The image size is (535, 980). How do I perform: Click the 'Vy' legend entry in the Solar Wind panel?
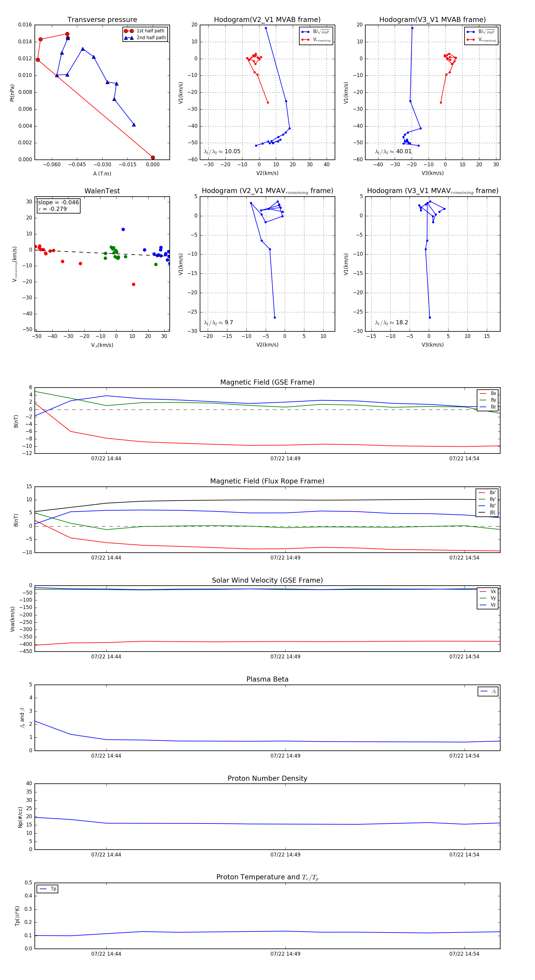click(488, 598)
